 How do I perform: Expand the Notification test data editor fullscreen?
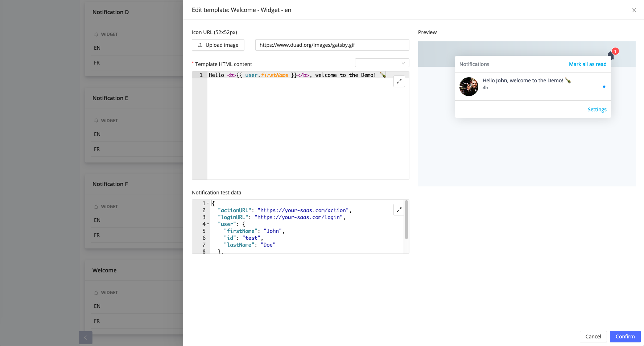click(399, 210)
